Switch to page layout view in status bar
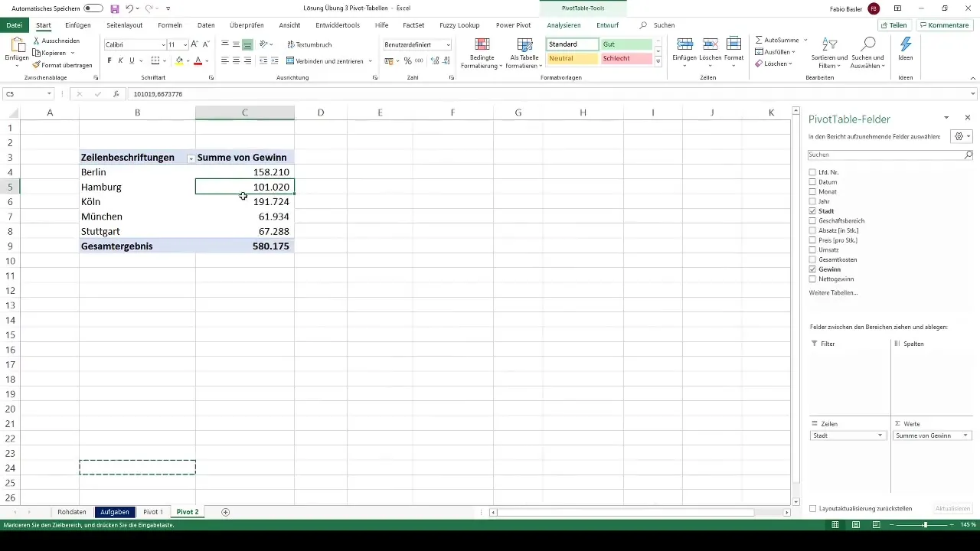Image resolution: width=980 pixels, height=551 pixels. click(x=855, y=525)
